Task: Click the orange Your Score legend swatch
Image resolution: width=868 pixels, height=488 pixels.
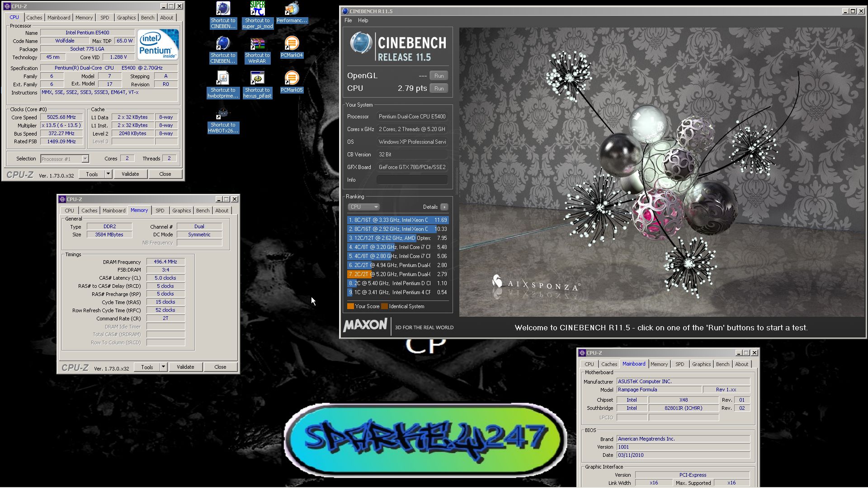Action: click(350, 306)
